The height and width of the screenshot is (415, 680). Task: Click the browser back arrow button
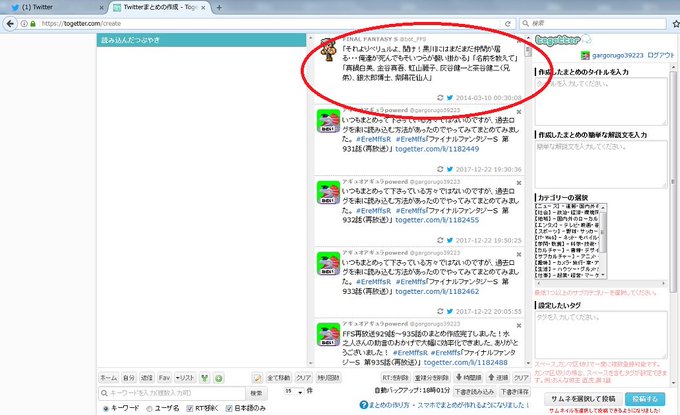click(10, 23)
